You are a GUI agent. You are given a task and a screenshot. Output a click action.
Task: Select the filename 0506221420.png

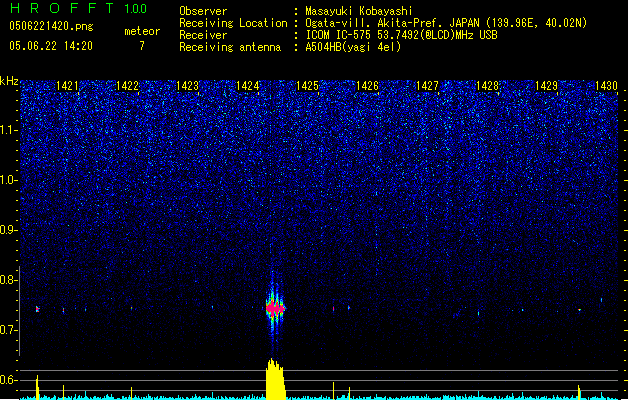click(x=51, y=26)
